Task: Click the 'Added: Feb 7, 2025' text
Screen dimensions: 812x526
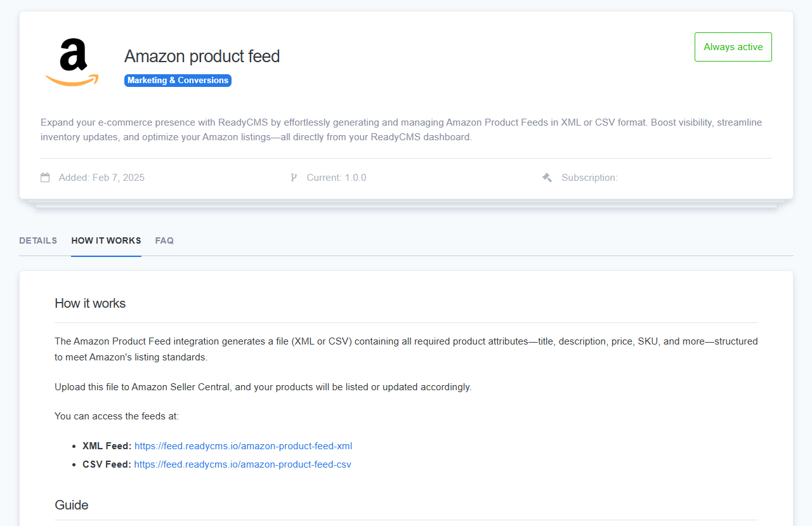Action: 101,178
